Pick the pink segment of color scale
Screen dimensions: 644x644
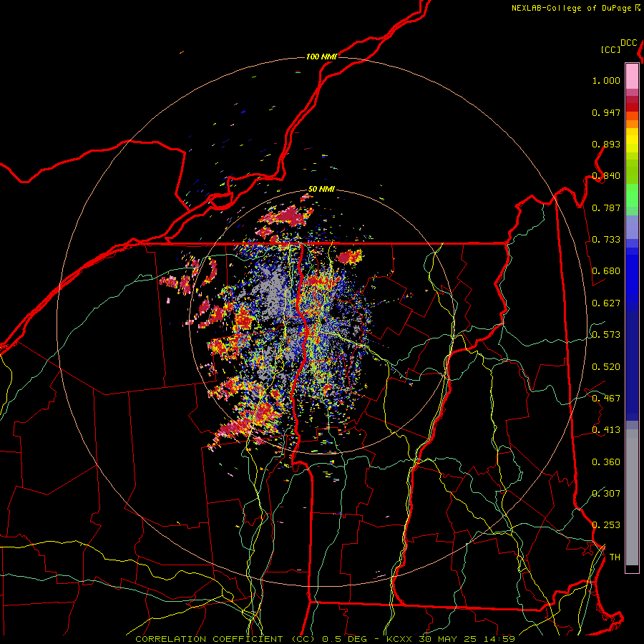pos(632,77)
